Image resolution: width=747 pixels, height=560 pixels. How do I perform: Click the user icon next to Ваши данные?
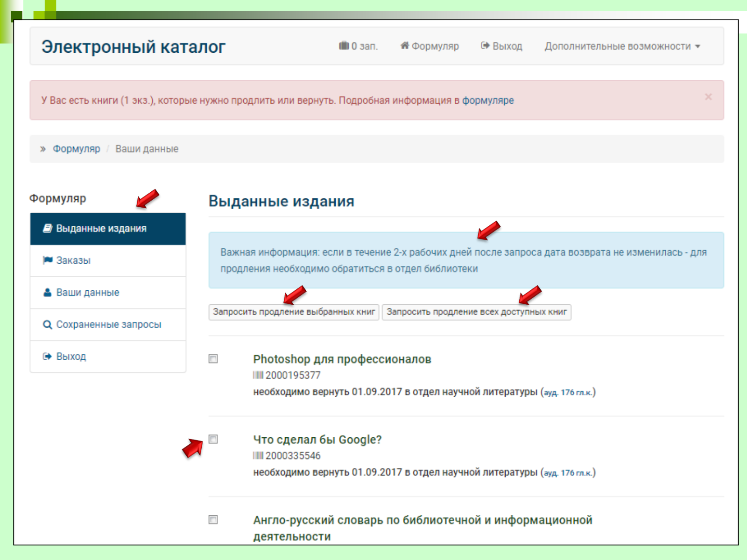coord(47,293)
